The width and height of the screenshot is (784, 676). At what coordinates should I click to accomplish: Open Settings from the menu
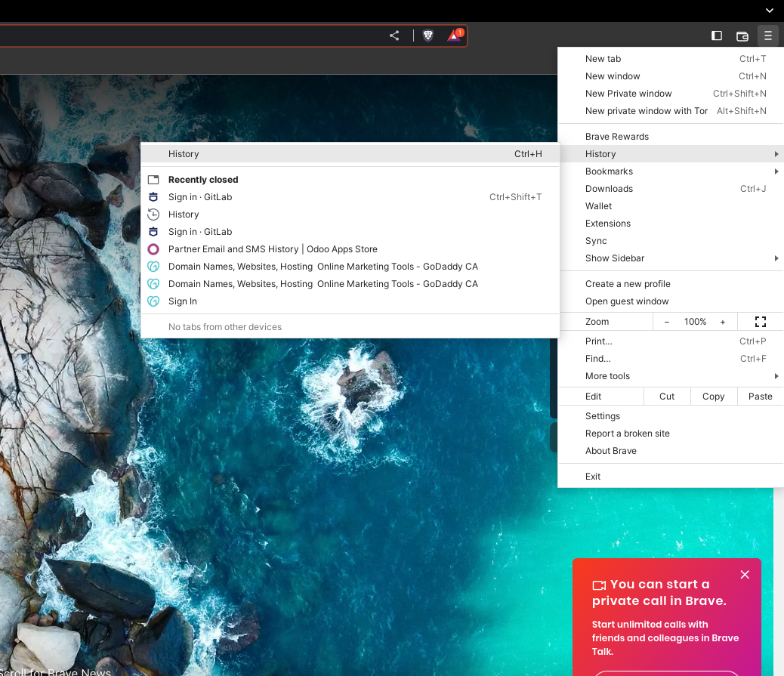pyautogui.click(x=671, y=416)
